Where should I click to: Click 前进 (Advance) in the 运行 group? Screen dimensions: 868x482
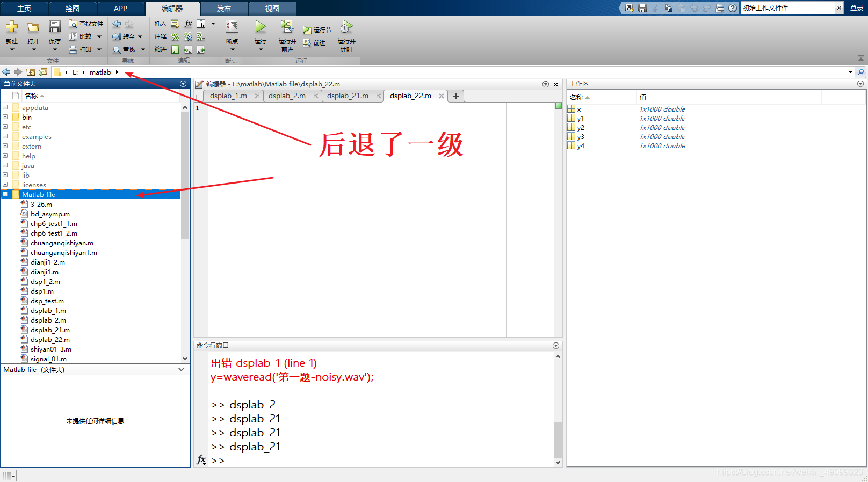[x=314, y=43]
